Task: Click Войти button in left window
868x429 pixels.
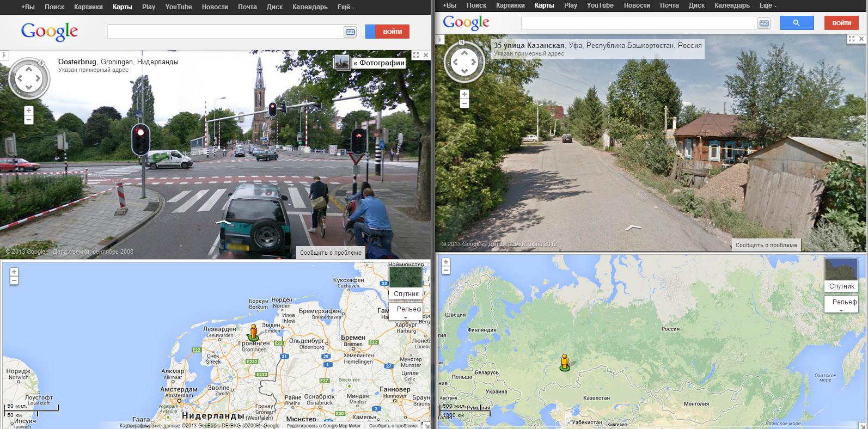Action: tap(392, 32)
